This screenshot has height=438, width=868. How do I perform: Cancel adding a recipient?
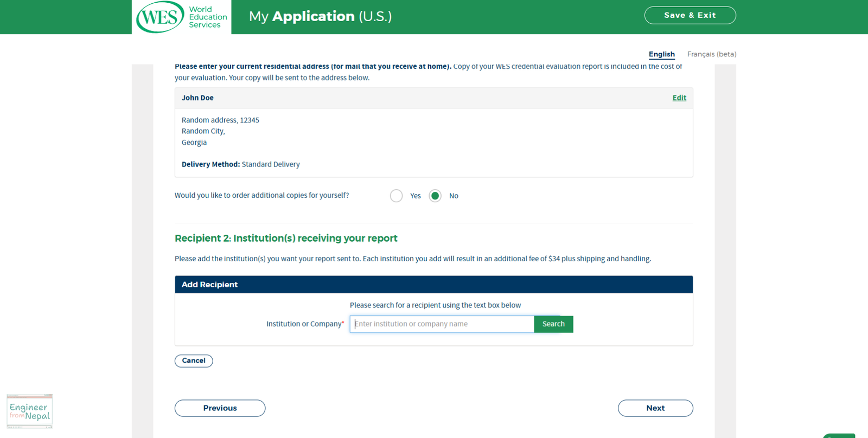[x=194, y=360]
